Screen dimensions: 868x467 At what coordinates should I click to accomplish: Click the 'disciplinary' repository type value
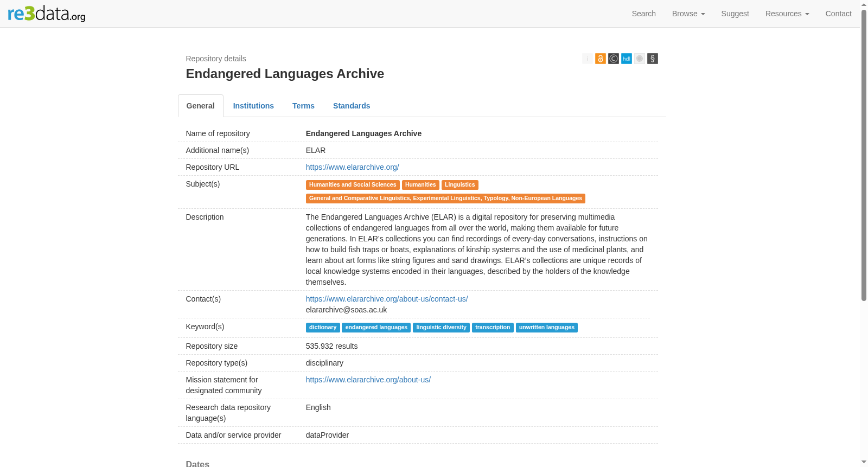click(324, 363)
